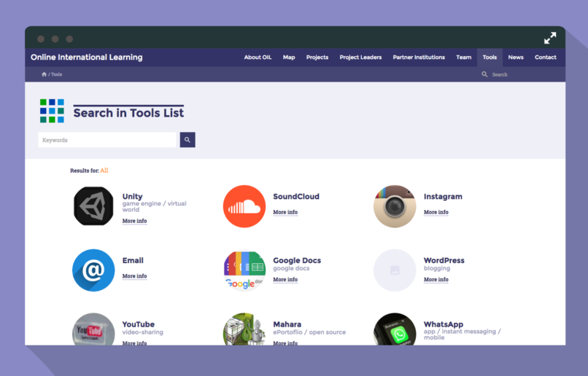
Task: Click the home breadcrumb icon
Action: coord(44,74)
